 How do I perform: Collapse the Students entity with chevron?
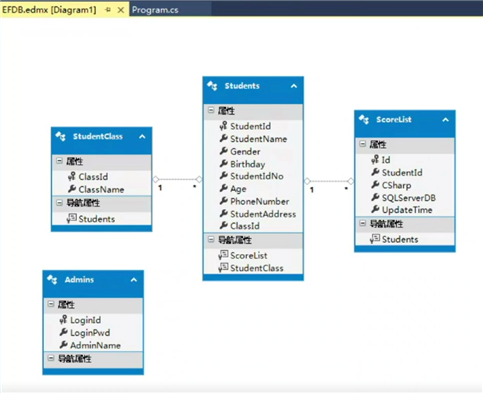pyautogui.click(x=294, y=86)
